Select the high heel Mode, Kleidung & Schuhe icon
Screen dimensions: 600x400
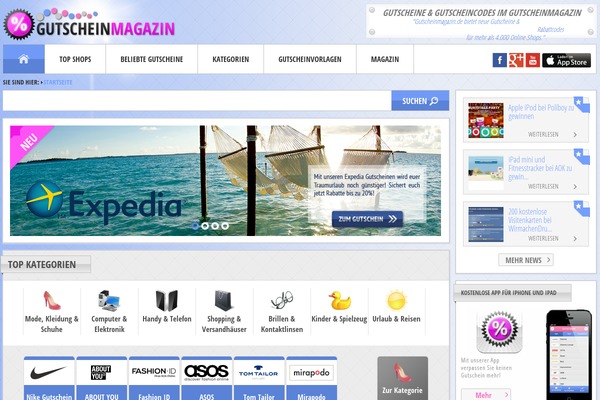point(52,300)
